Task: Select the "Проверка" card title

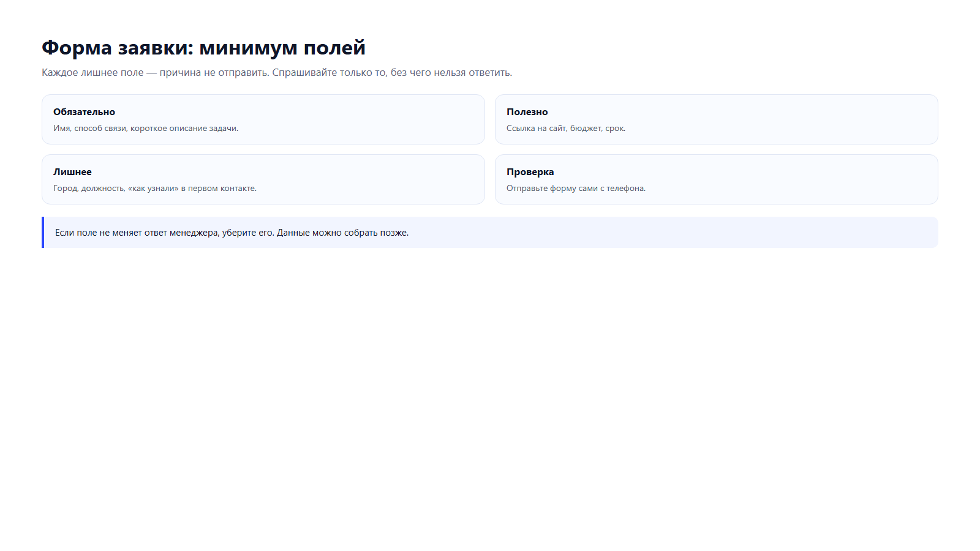Action: (x=530, y=172)
